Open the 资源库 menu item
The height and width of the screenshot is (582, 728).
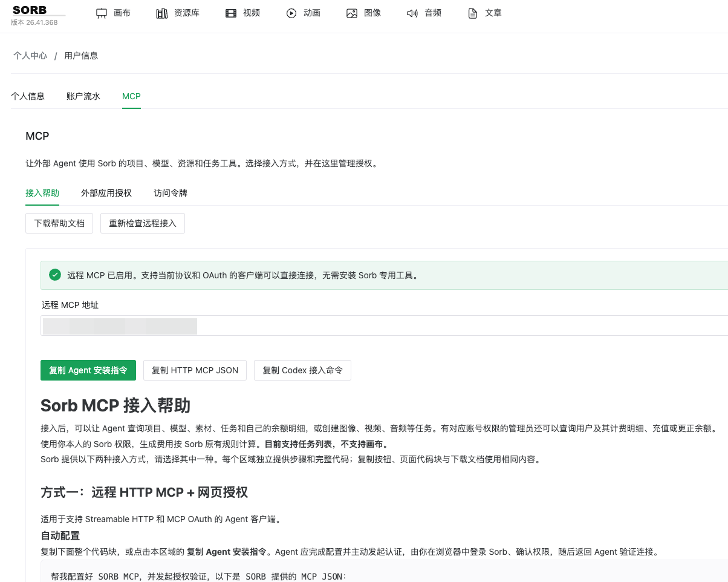click(x=178, y=13)
